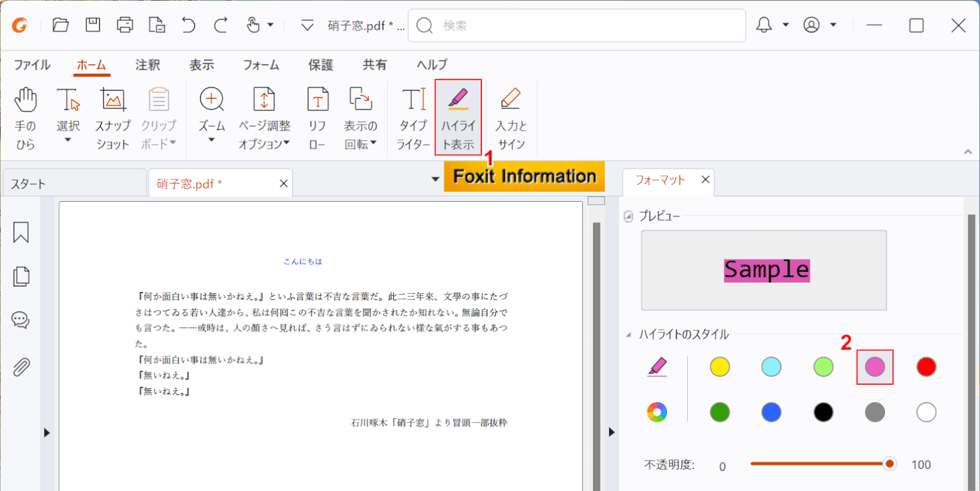Switch to the 共有 tab
Image resolution: width=980 pixels, height=491 pixels.
click(x=375, y=65)
